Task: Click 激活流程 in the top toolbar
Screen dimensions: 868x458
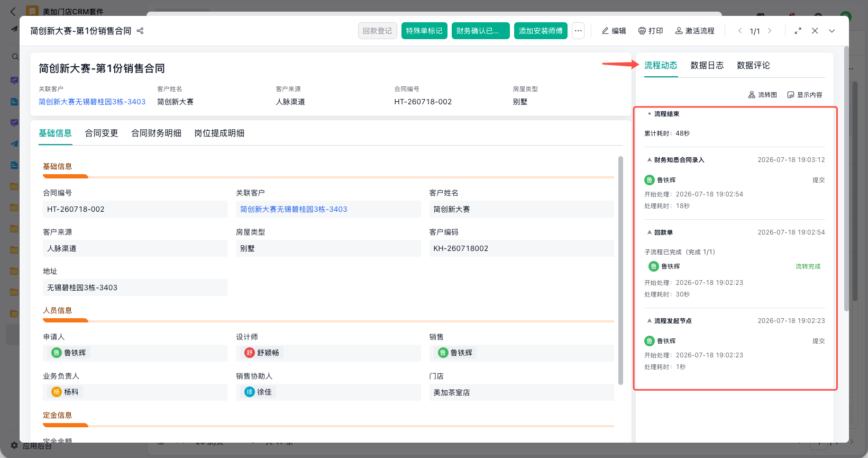Action: point(695,31)
